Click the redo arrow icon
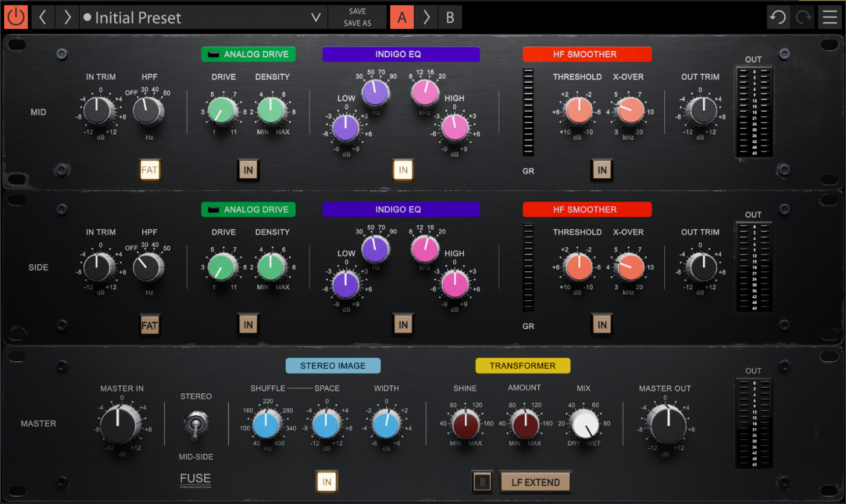Image resolution: width=846 pixels, height=504 pixels. coord(803,17)
